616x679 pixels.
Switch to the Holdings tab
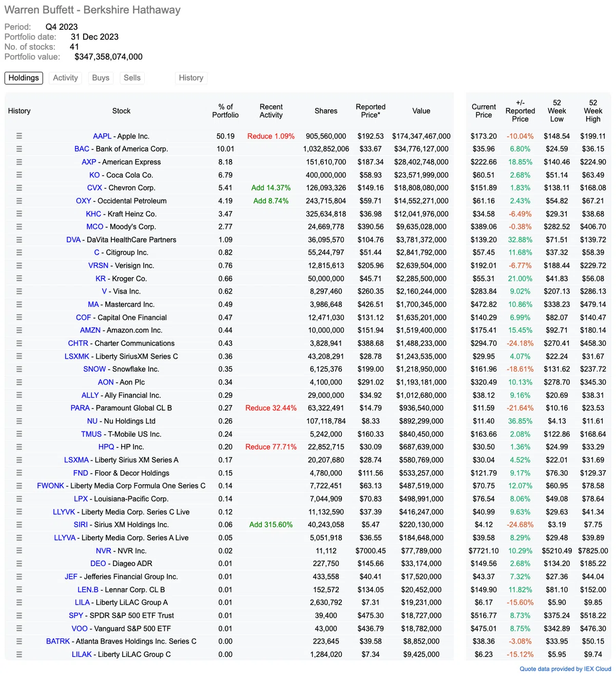pyautogui.click(x=24, y=78)
